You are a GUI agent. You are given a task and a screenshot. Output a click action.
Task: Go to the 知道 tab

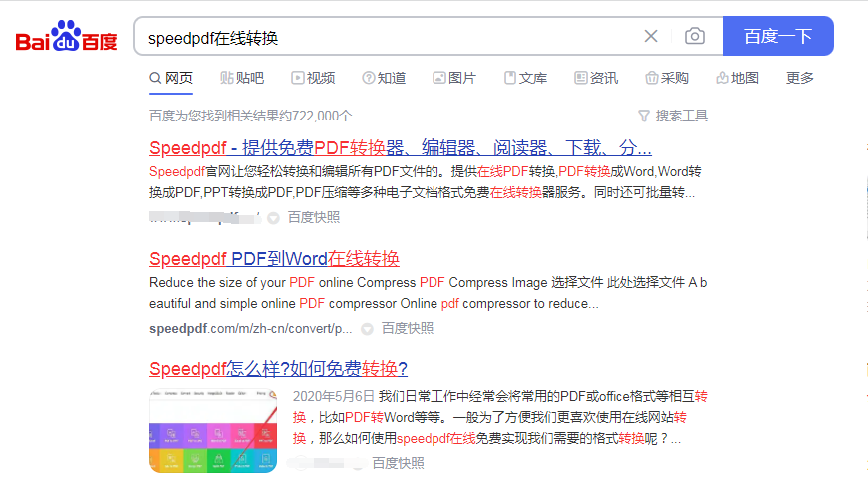coord(385,78)
